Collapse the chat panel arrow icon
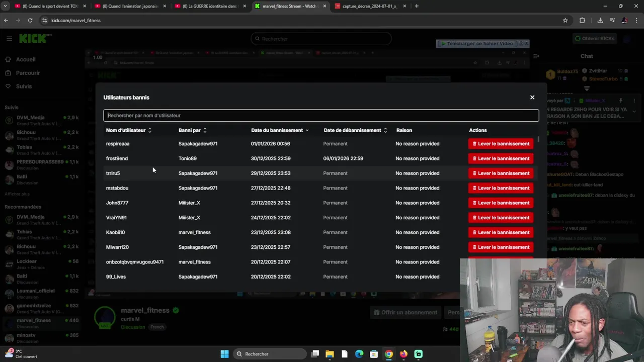 click(x=536, y=56)
